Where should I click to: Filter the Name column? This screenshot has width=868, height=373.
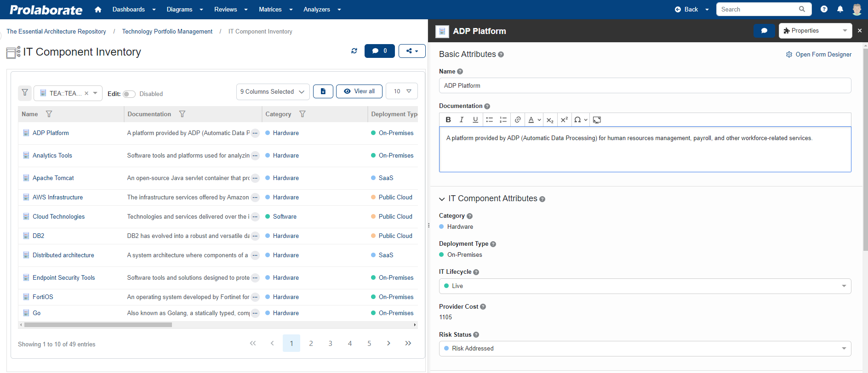pyautogui.click(x=49, y=114)
